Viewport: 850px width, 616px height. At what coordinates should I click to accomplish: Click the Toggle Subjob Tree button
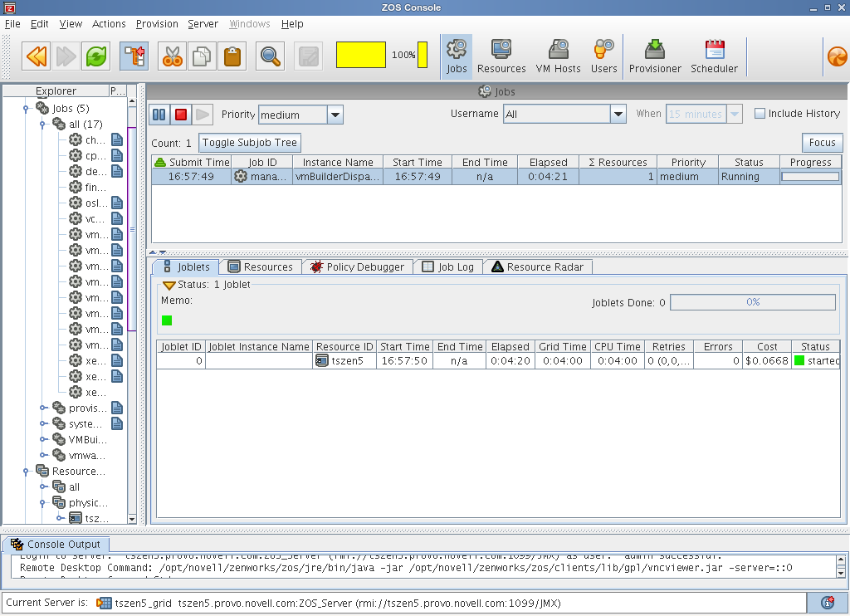coord(249,143)
